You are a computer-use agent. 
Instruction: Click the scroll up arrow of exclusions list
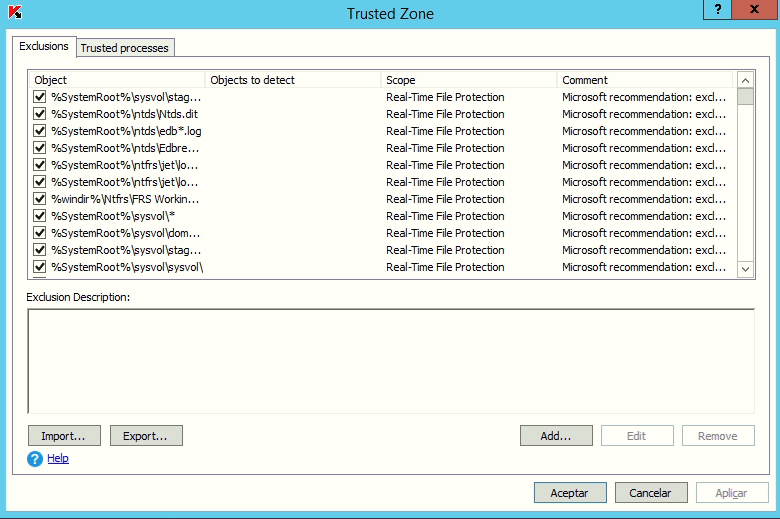tap(745, 80)
